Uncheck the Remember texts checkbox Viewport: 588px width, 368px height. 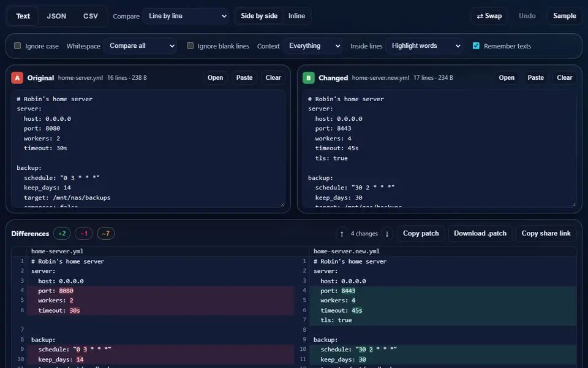[x=476, y=46]
